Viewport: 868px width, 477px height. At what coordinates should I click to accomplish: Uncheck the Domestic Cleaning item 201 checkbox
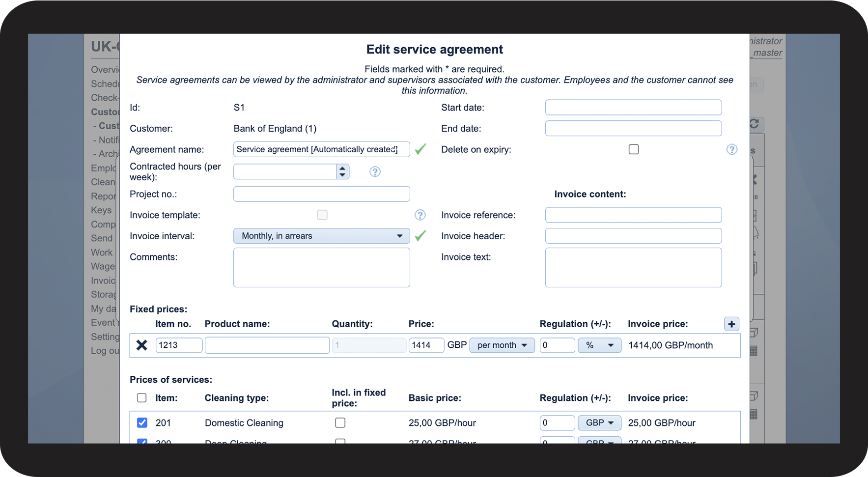(x=142, y=422)
